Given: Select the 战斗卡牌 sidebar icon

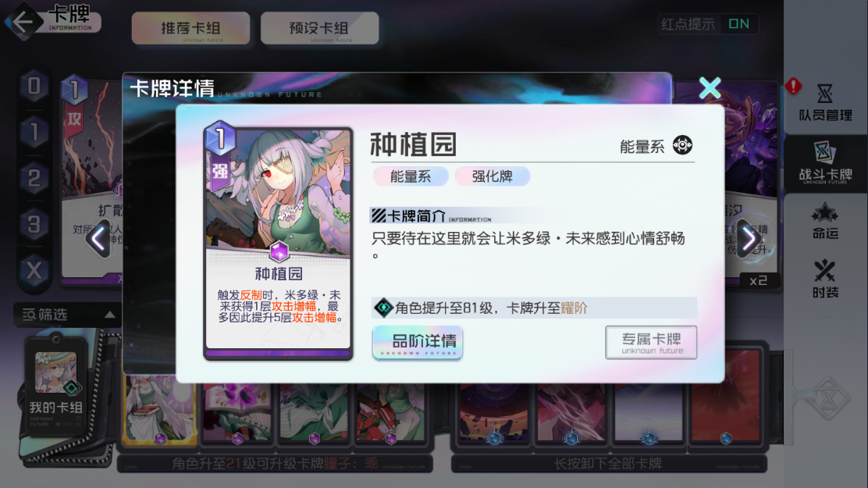Looking at the screenshot, I should point(825,163).
